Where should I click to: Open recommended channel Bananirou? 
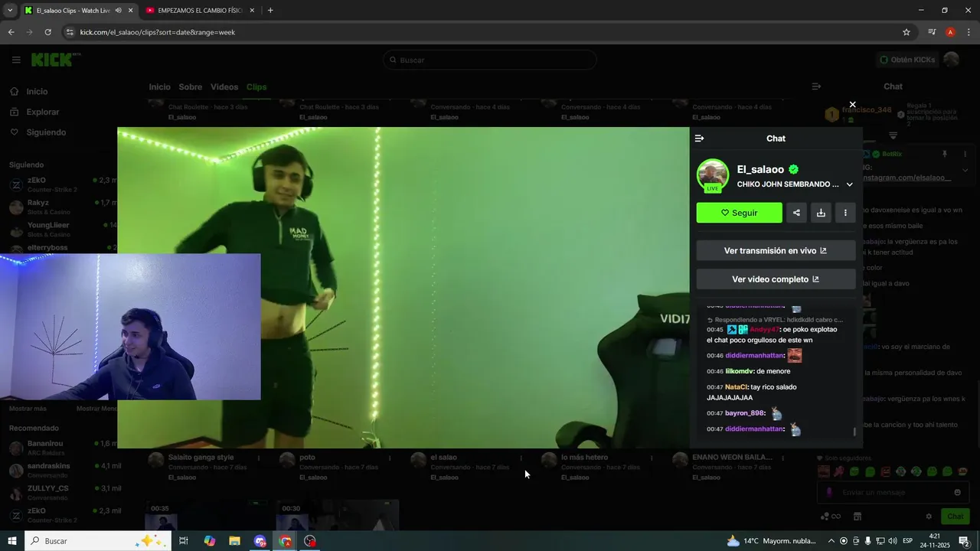(x=61, y=448)
